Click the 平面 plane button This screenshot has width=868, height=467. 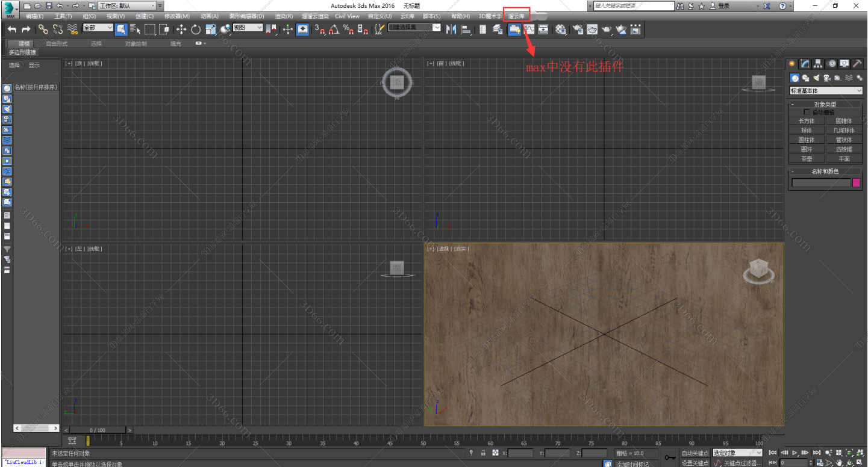click(844, 159)
